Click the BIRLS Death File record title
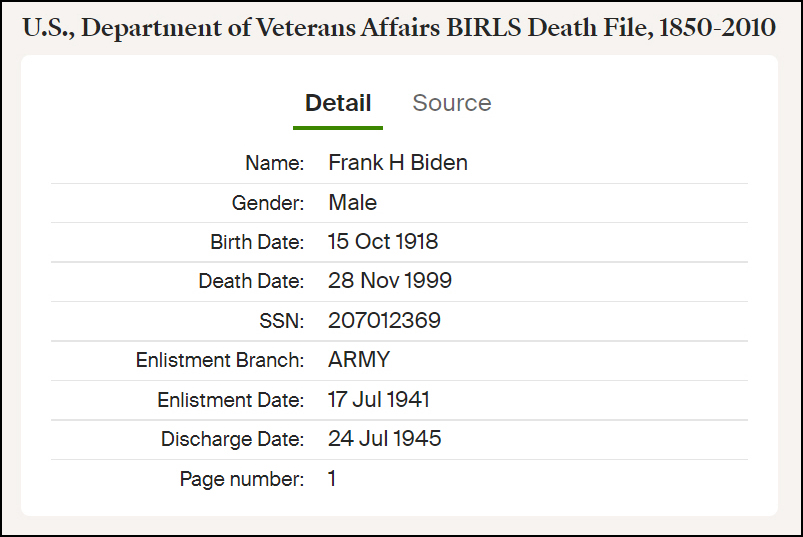This screenshot has width=803, height=537. [398, 27]
